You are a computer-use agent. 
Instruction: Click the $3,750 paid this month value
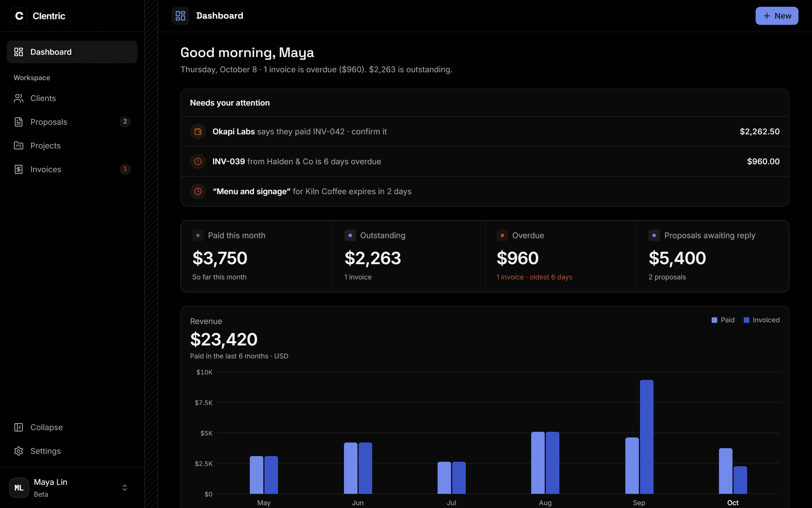tap(220, 258)
